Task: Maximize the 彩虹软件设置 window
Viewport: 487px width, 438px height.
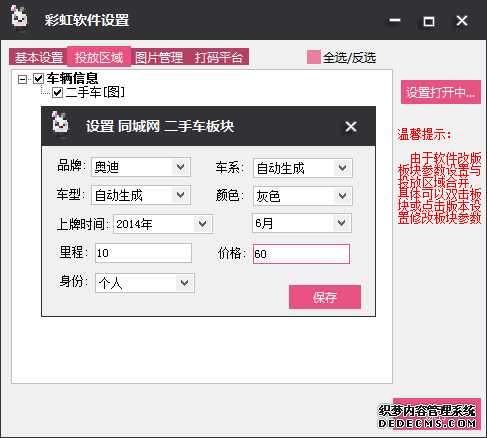Action: (x=429, y=21)
